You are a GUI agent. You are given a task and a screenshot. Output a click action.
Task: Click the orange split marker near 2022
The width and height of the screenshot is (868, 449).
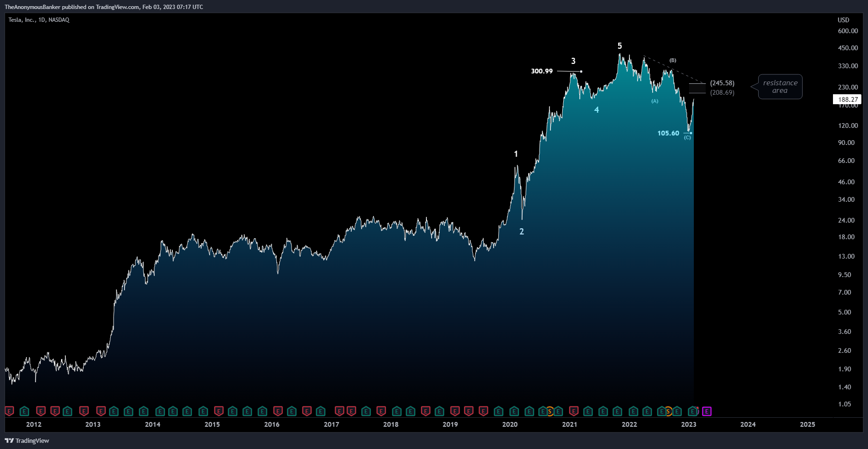[668, 411]
